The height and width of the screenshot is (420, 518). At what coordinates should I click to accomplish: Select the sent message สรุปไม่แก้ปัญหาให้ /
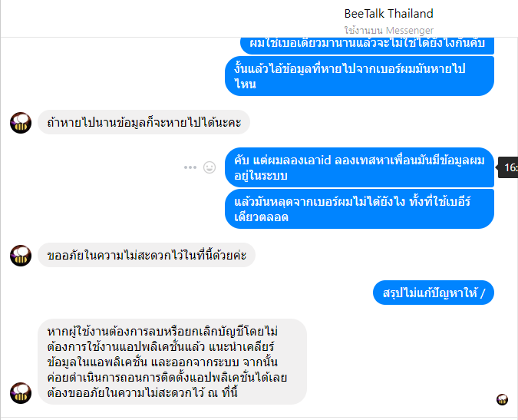pos(434,293)
